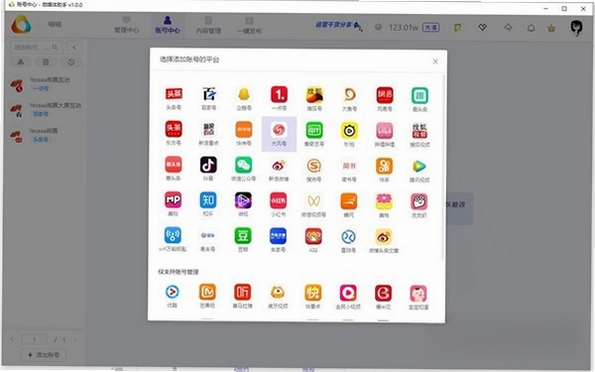The image size is (595, 372).
Task: Select the orange 快手 icon
Action: [384, 166]
